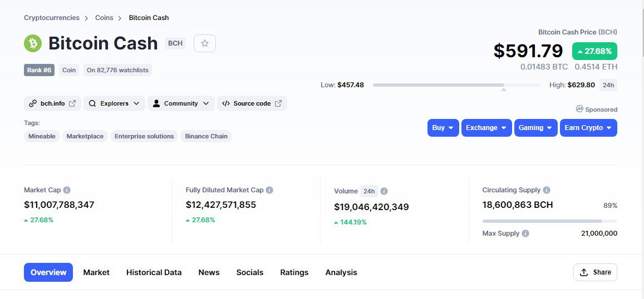
Task: Open the News tab
Action: pos(209,272)
